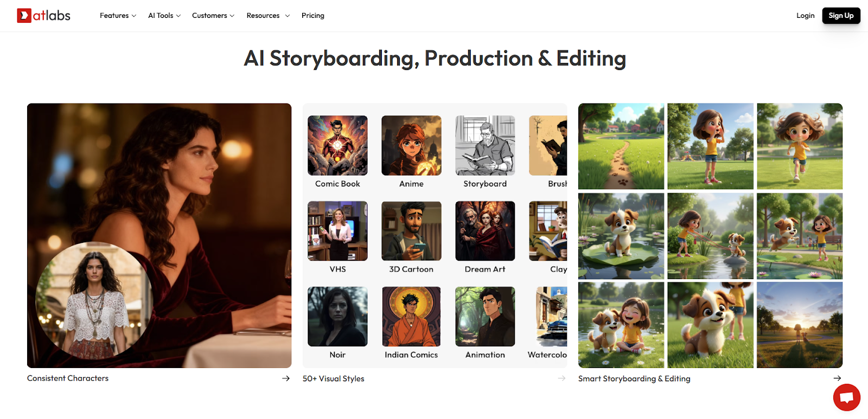Click storyboard frame of puppy on lily pad
868x419 pixels.
[x=621, y=236]
